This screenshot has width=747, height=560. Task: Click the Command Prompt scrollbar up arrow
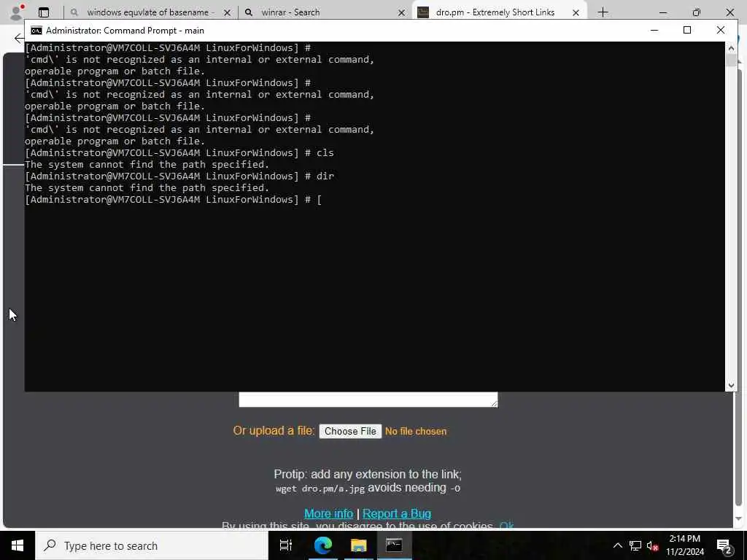[x=731, y=47]
